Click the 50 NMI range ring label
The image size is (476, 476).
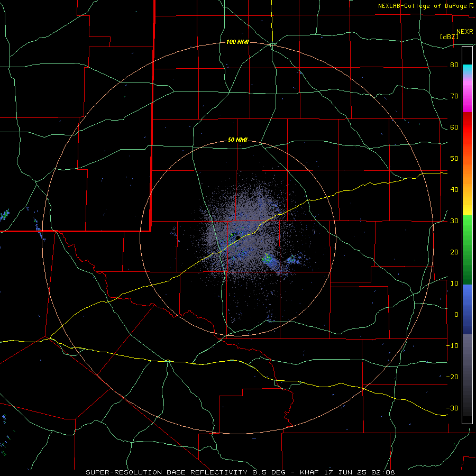click(237, 140)
